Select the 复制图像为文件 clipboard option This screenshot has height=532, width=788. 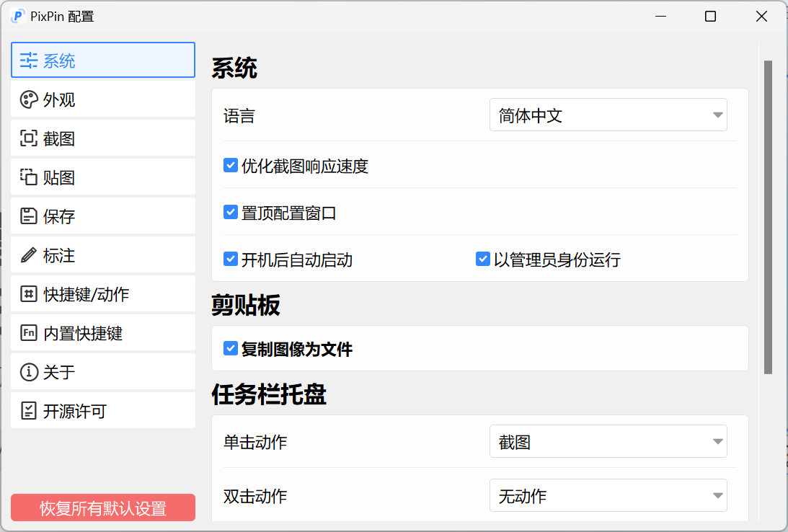point(230,348)
